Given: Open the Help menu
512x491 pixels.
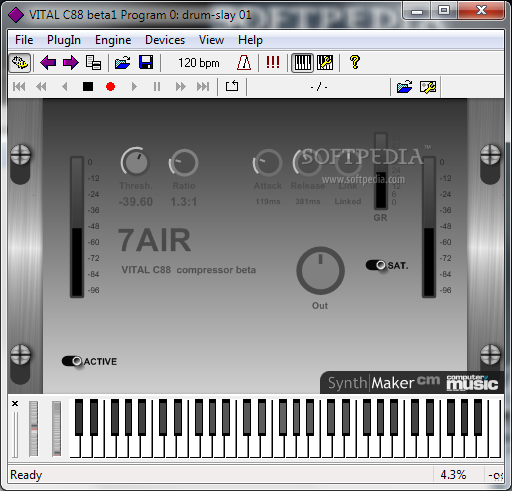Looking at the screenshot, I should [250, 40].
